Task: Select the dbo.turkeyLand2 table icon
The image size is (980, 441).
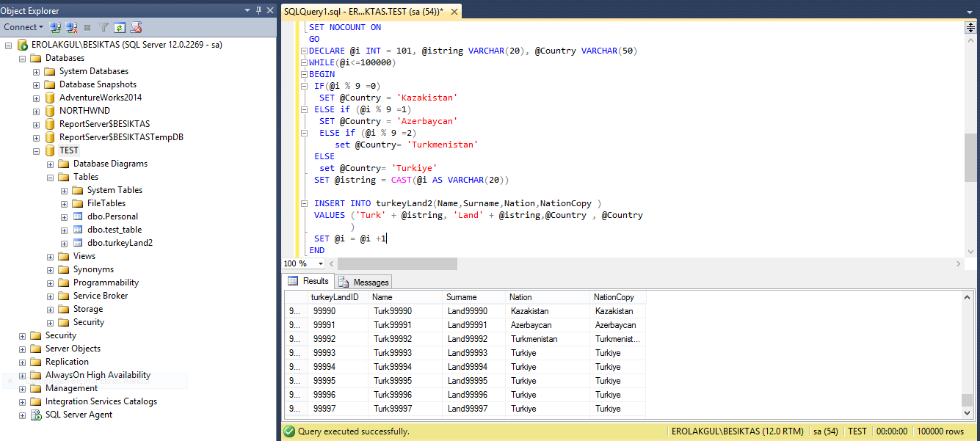Action: tap(78, 243)
